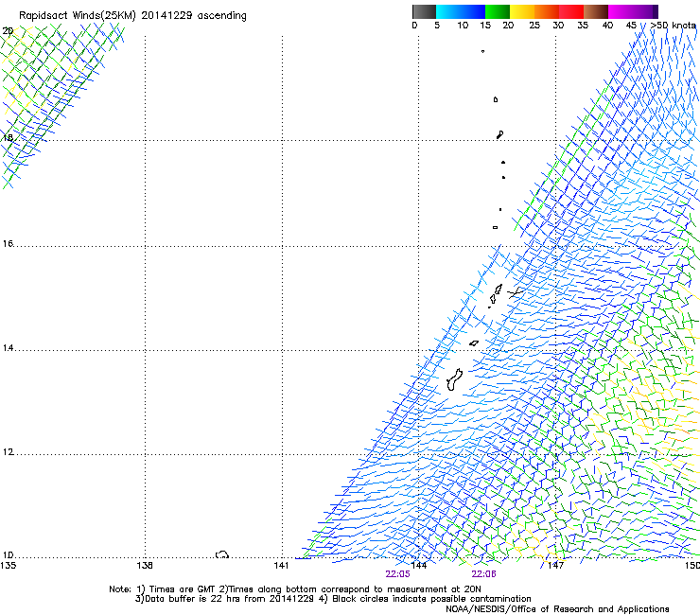Click the note 'Times are GMT'
The width and height of the screenshot is (700, 615).
coord(181,589)
